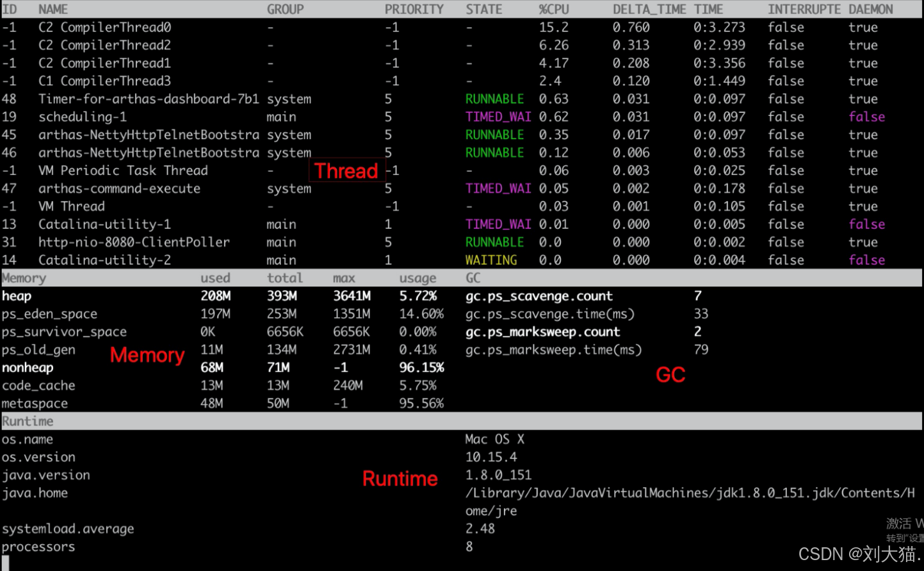This screenshot has width=924, height=571.
Task: Click the gc.ps_marksweep.time(ms) label
Action: click(554, 350)
